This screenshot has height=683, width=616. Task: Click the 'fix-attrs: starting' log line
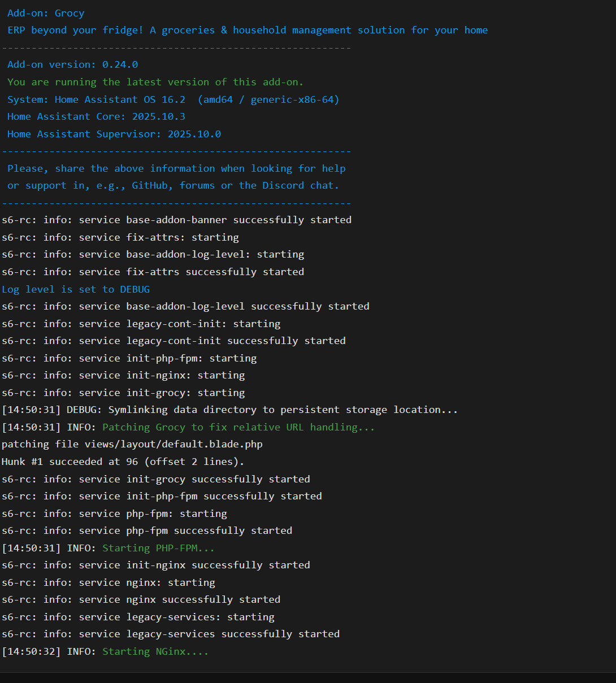(x=120, y=237)
